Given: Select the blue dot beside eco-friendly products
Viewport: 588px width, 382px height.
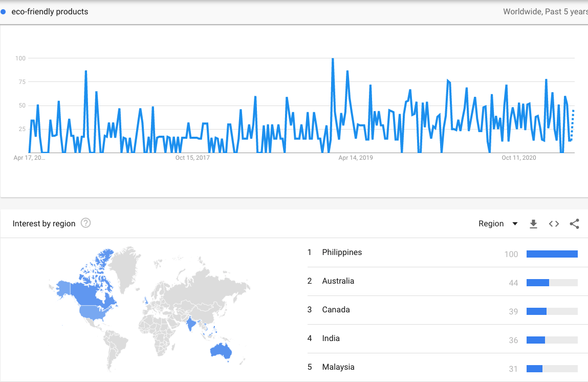Looking at the screenshot, I should [x=3, y=12].
